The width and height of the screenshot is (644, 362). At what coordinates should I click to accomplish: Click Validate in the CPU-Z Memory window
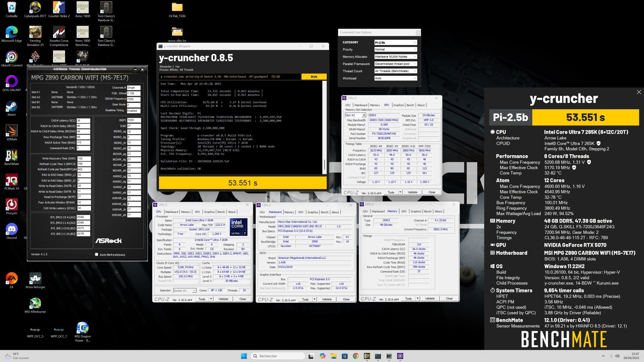click(x=430, y=298)
